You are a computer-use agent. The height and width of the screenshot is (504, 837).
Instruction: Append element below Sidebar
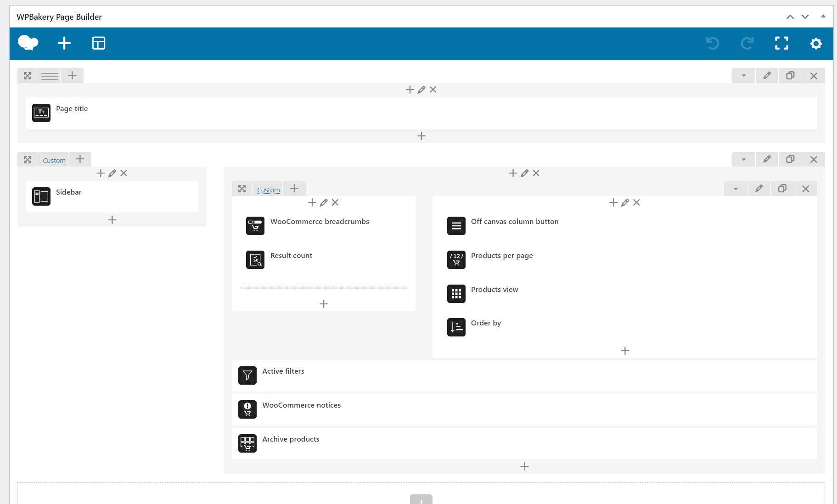[112, 220]
